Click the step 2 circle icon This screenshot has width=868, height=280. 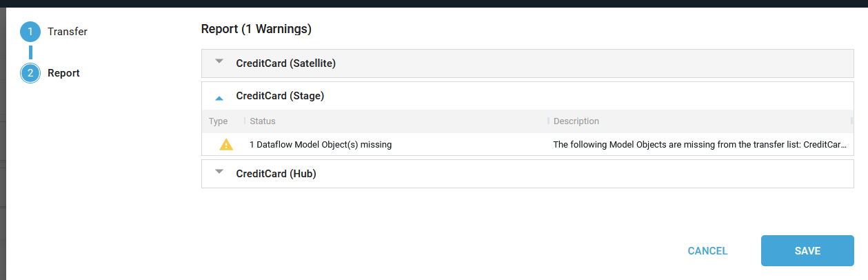[x=30, y=73]
